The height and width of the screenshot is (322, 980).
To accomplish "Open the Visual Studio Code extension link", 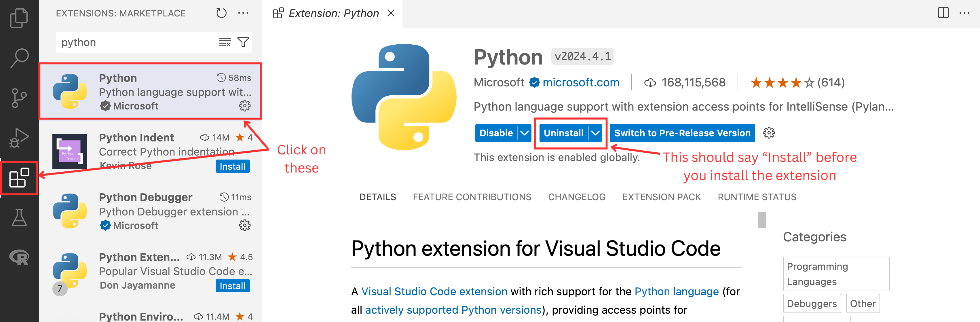I will (x=434, y=291).
